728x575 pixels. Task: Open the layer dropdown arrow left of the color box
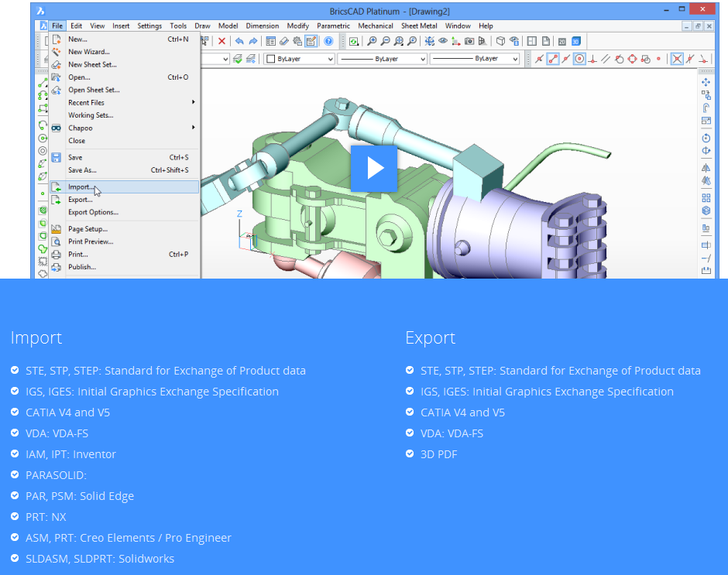point(225,59)
